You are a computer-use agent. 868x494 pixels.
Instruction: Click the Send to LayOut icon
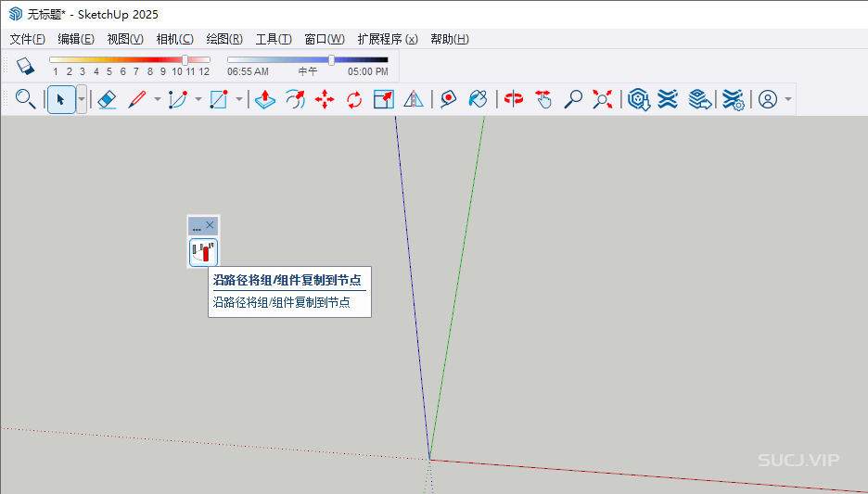pos(700,99)
